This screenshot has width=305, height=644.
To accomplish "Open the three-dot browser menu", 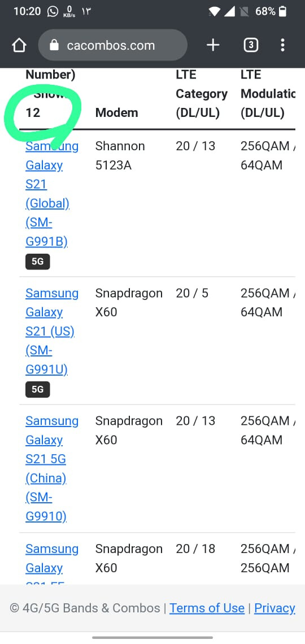I will tap(282, 45).
